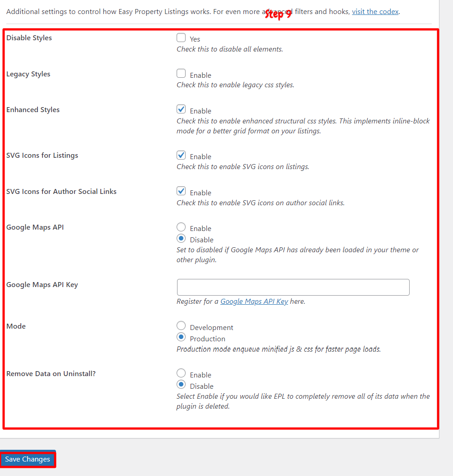The width and height of the screenshot is (453, 476).
Task: Click the 'Disable Styles' setting label
Action: pos(29,38)
